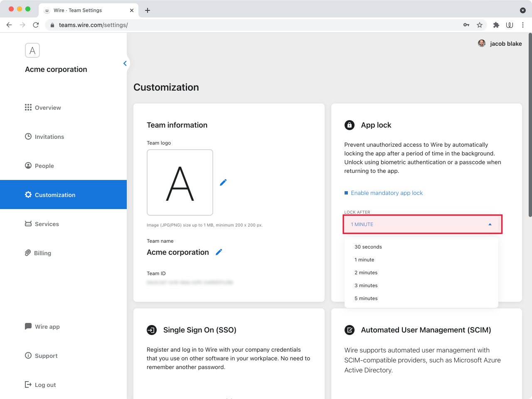Viewport: 532px width, 399px height.
Task: Reload the teams.wire.com page
Action: 36,25
